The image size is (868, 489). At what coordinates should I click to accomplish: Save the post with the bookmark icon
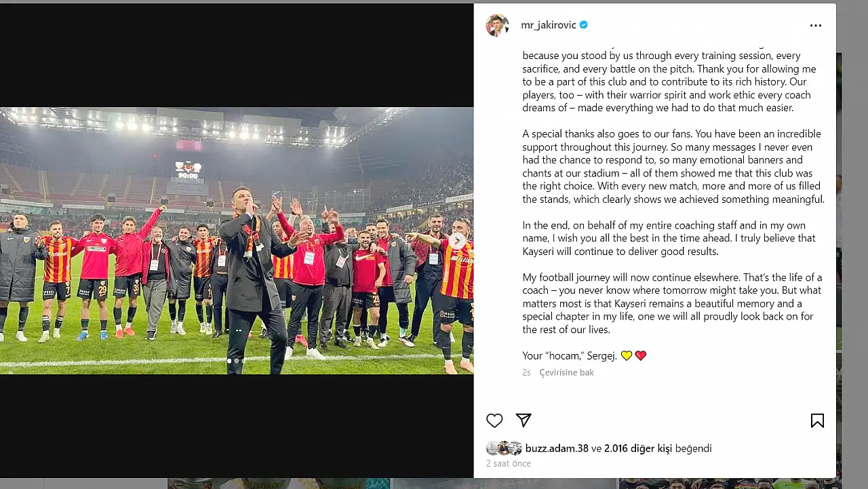coord(817,420)
